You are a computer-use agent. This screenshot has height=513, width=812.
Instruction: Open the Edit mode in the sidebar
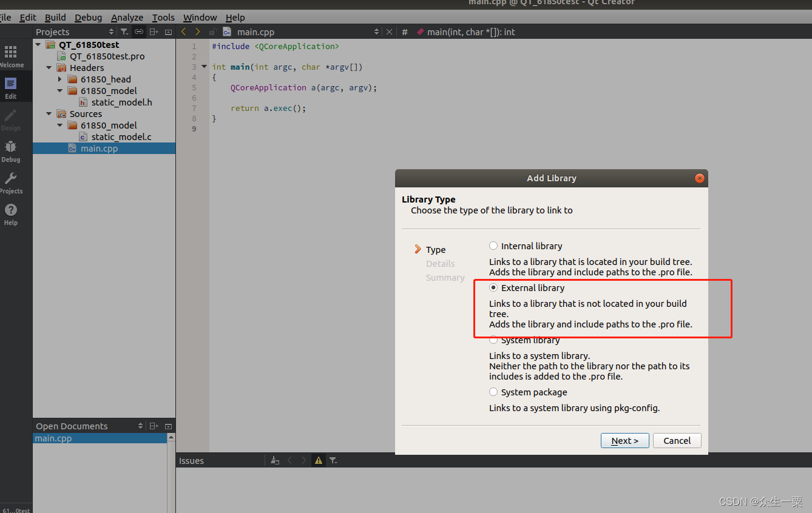[11, 88]
